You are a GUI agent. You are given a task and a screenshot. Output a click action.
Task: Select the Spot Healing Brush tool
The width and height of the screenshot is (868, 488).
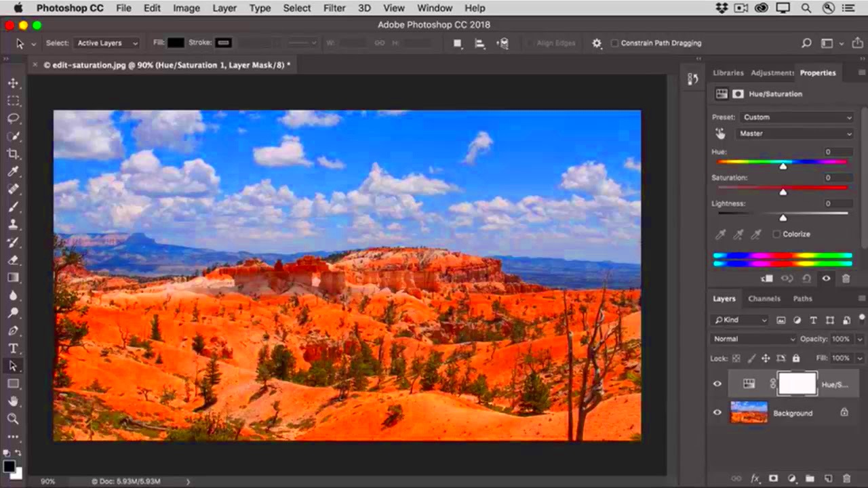click(x=13, y=189)
